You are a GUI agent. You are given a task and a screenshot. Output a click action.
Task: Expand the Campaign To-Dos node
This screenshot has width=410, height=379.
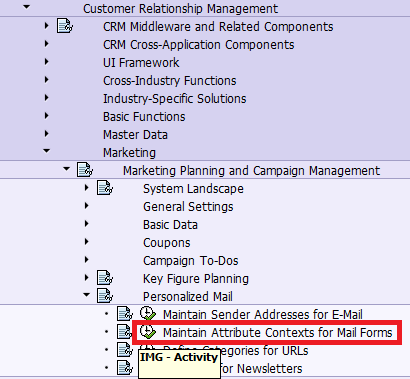(x=87, y=260)
